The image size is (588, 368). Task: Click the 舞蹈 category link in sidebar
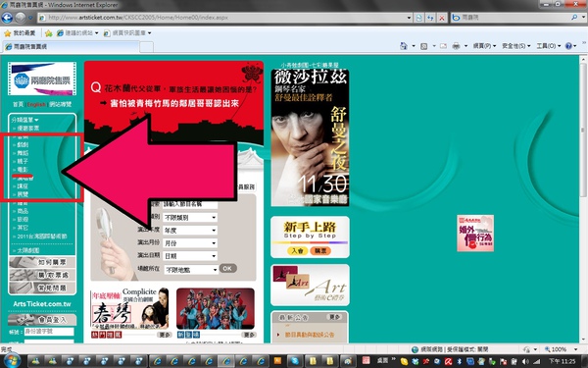point(23,153)
